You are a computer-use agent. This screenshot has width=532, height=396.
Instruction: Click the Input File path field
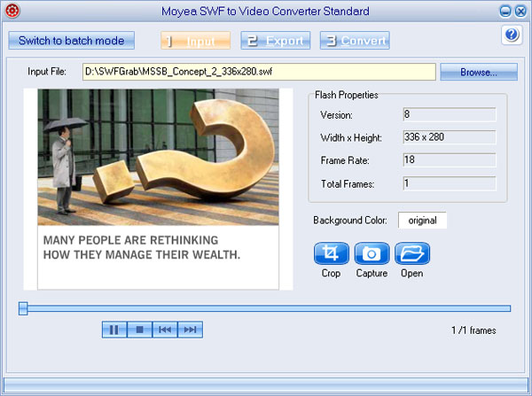259,72
